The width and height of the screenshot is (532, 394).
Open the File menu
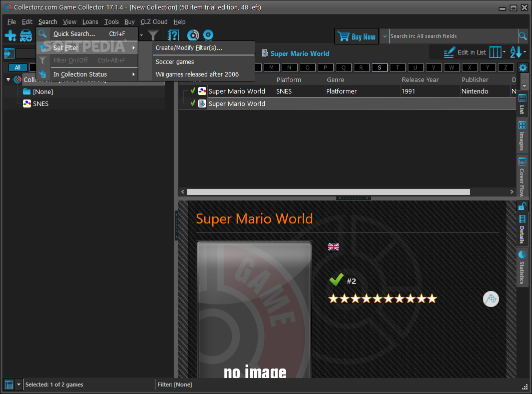click(12, 21)
